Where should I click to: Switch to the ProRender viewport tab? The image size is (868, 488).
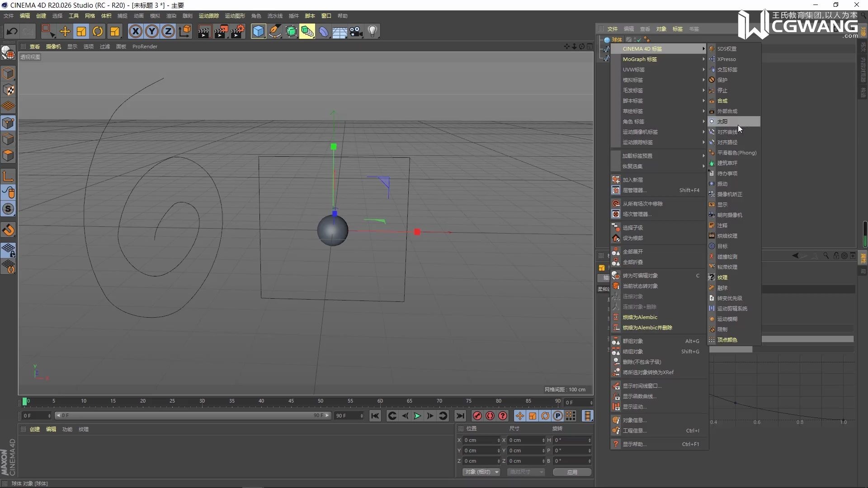pyautogui.click(x=145, y=46)
